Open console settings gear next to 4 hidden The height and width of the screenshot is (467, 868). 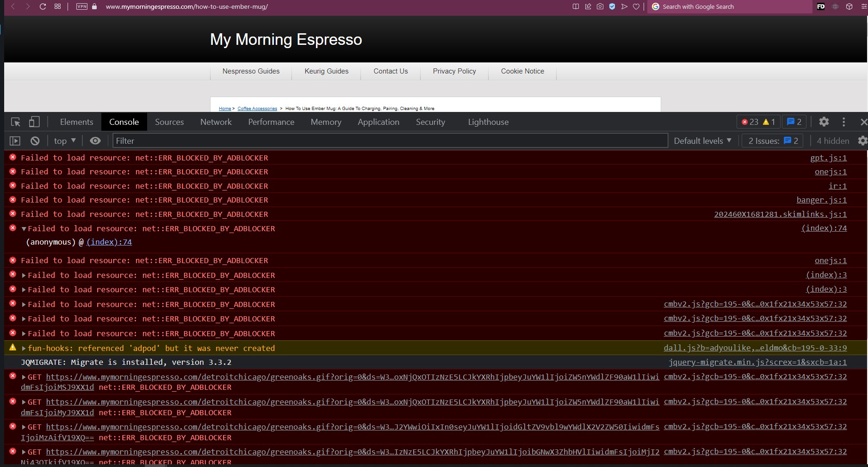click(x=862, y=141)
